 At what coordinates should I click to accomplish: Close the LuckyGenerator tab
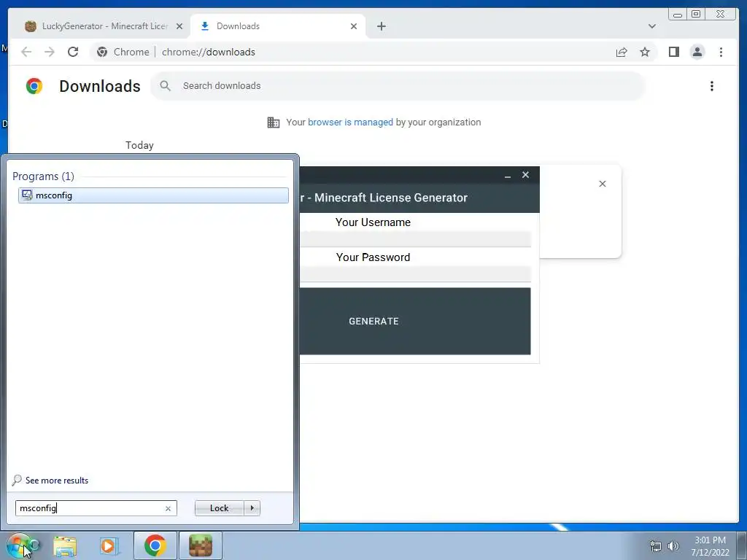pos(179,26)
